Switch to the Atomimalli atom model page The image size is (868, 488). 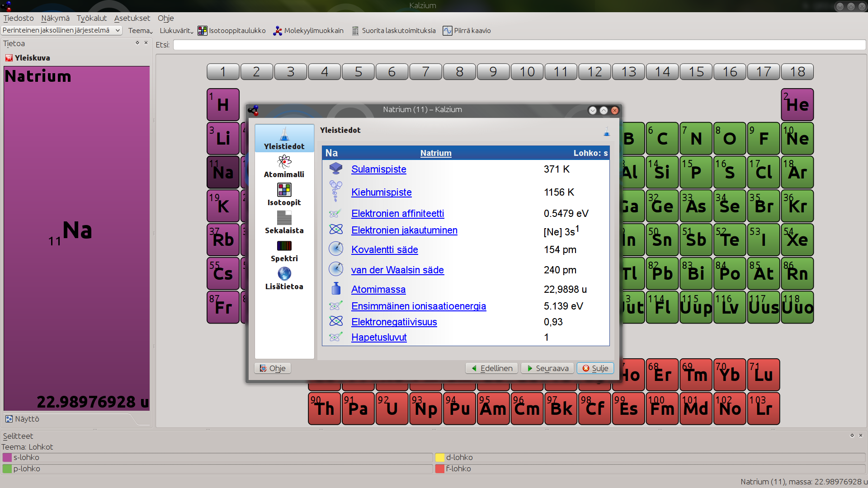[x=284, y=166]
